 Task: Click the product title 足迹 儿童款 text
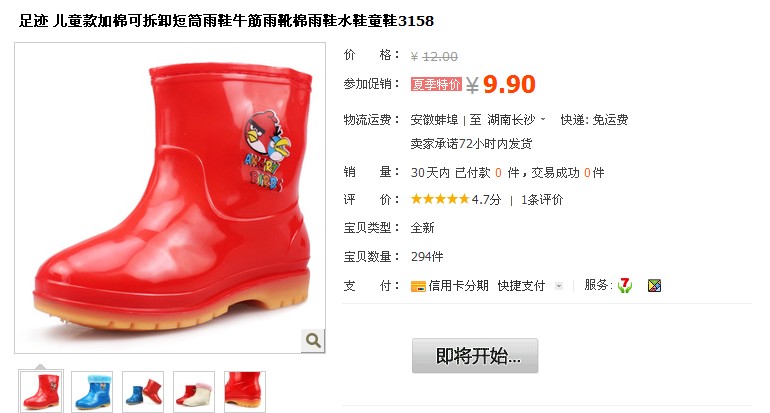[x=226, y=21]
